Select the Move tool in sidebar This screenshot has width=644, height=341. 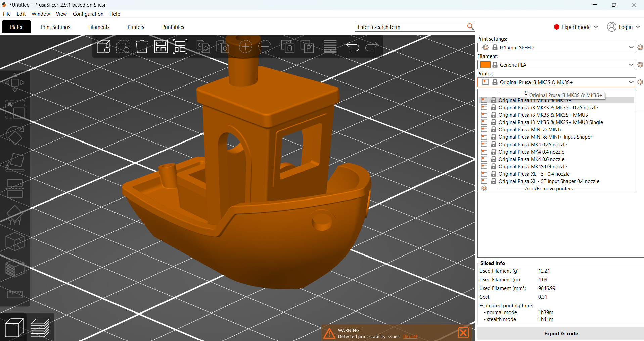click(15, 82)
